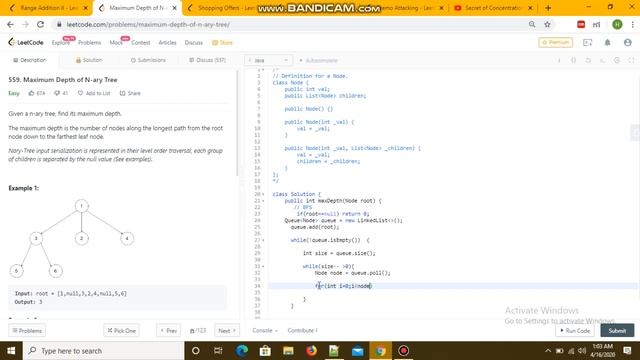Go to the Next problem

coord(227,331)
